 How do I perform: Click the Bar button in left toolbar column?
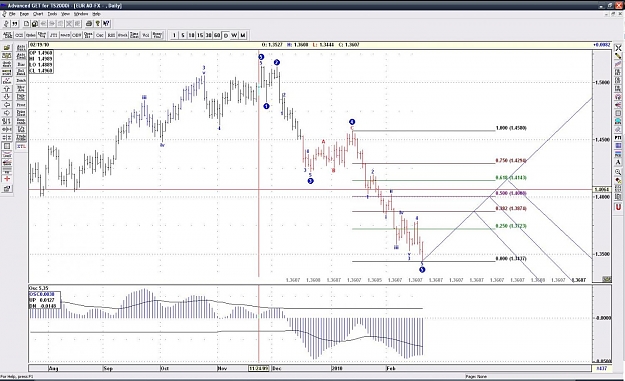[x=21, y=64]
